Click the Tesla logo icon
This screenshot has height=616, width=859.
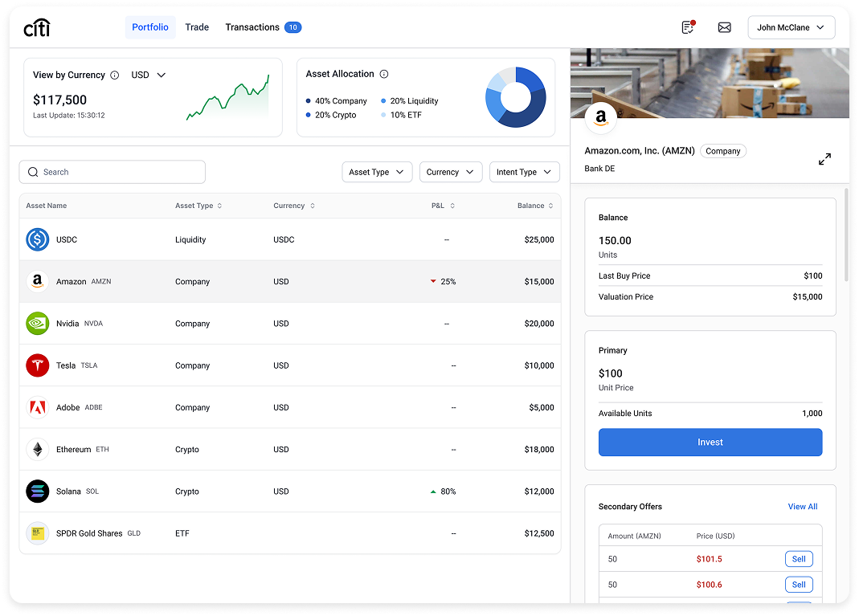38,365
